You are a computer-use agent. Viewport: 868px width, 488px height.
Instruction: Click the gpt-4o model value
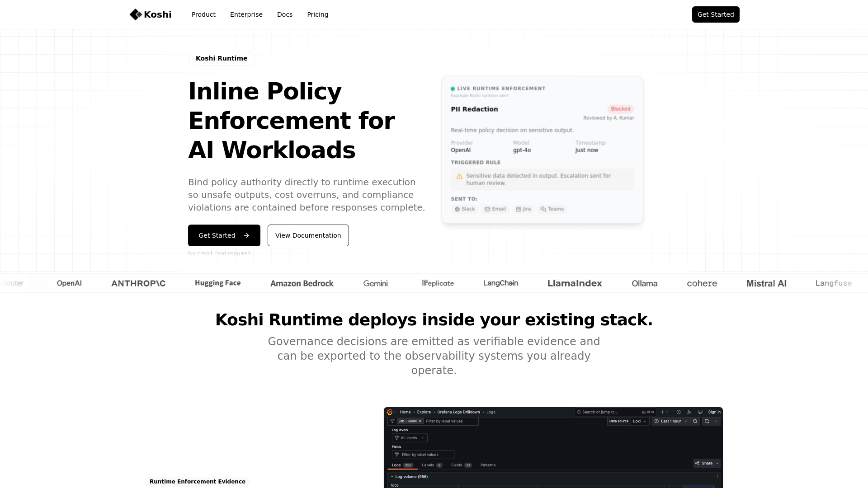522,150
